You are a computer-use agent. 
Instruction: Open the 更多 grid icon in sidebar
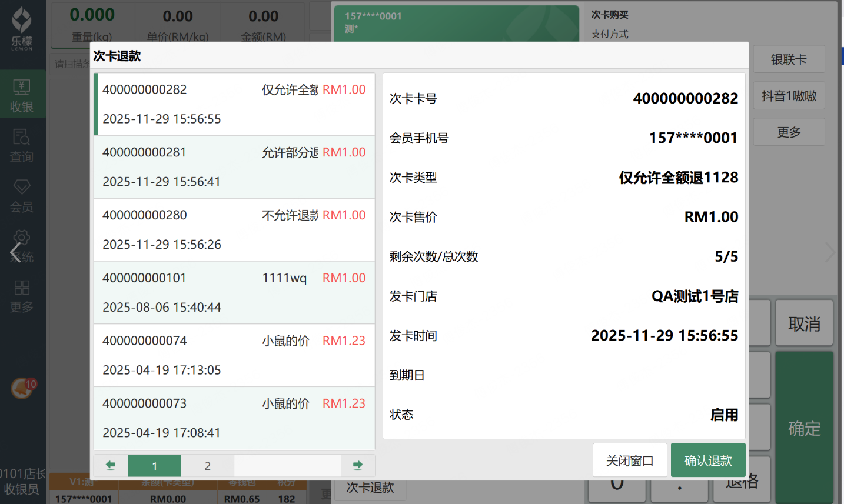click(22, 295)
